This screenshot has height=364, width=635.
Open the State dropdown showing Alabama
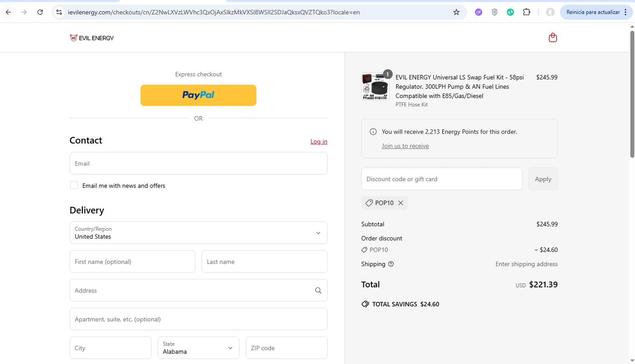[x=199, y=348]
